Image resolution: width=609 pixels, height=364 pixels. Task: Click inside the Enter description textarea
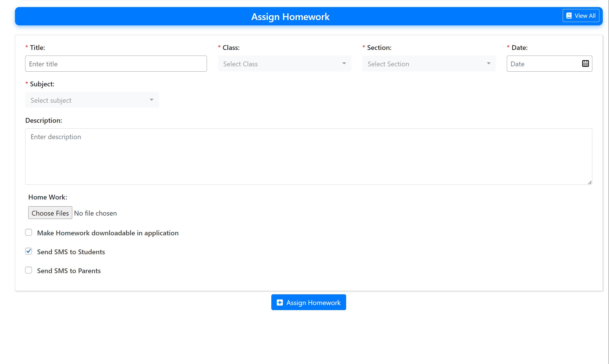pos(309,157)
